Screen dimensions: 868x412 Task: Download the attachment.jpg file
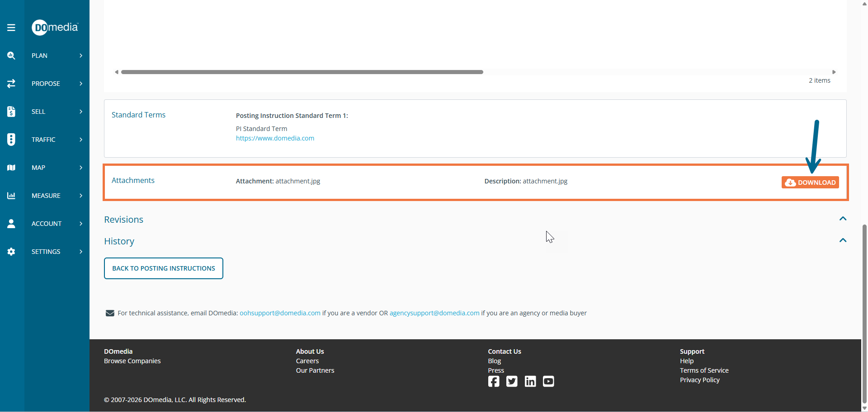tap(810, 183)
